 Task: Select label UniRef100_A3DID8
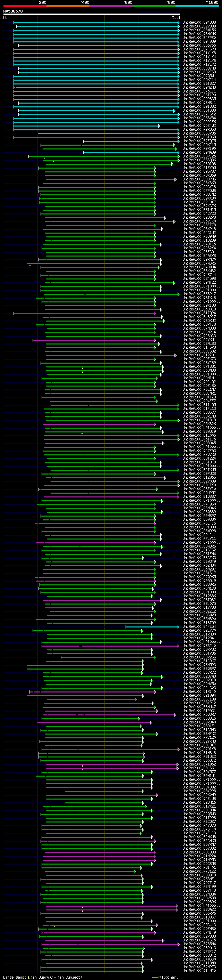pos(199,164)
